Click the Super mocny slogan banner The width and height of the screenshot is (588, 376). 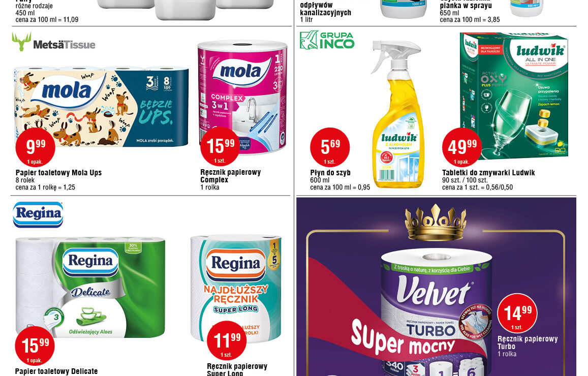[x=403, y=337]
